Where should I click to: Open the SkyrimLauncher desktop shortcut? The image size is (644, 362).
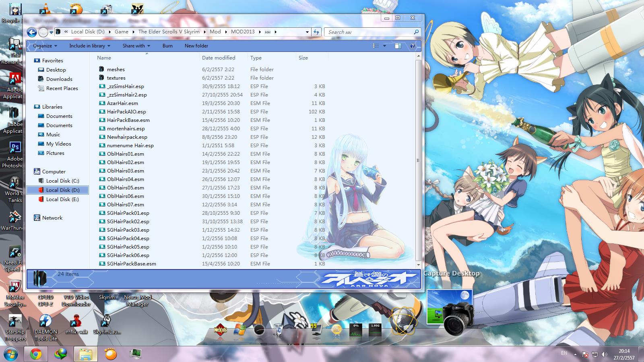tap(107, 324)
